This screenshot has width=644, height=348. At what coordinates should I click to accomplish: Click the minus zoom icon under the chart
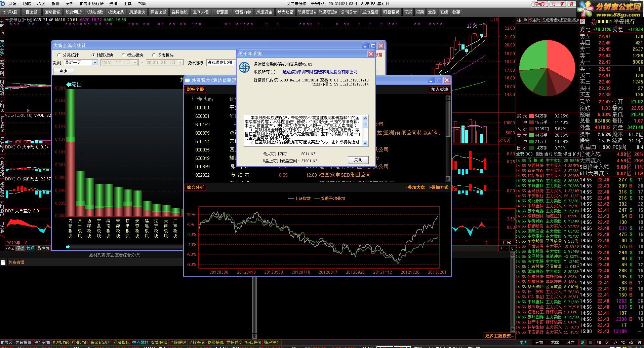point(507,248)
